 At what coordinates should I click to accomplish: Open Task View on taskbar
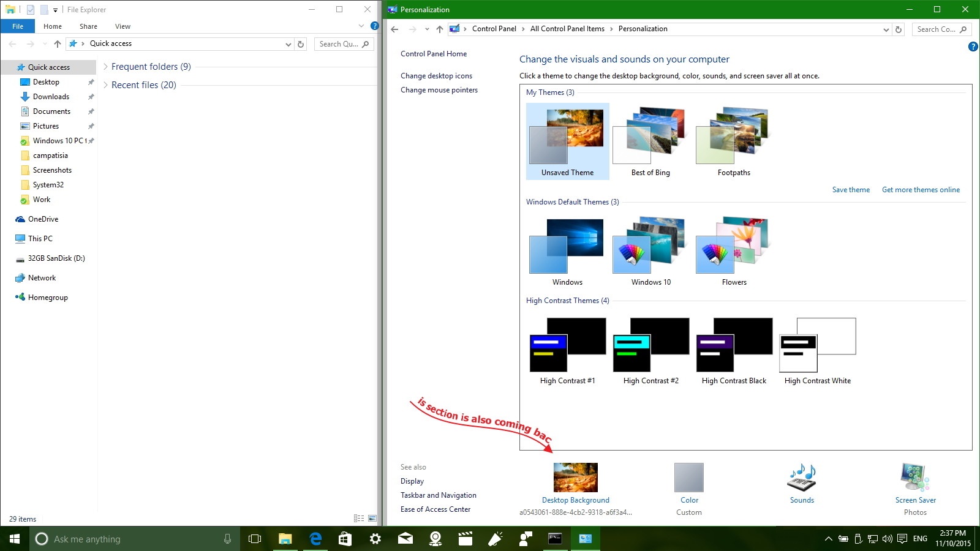(x=255, y=539)
